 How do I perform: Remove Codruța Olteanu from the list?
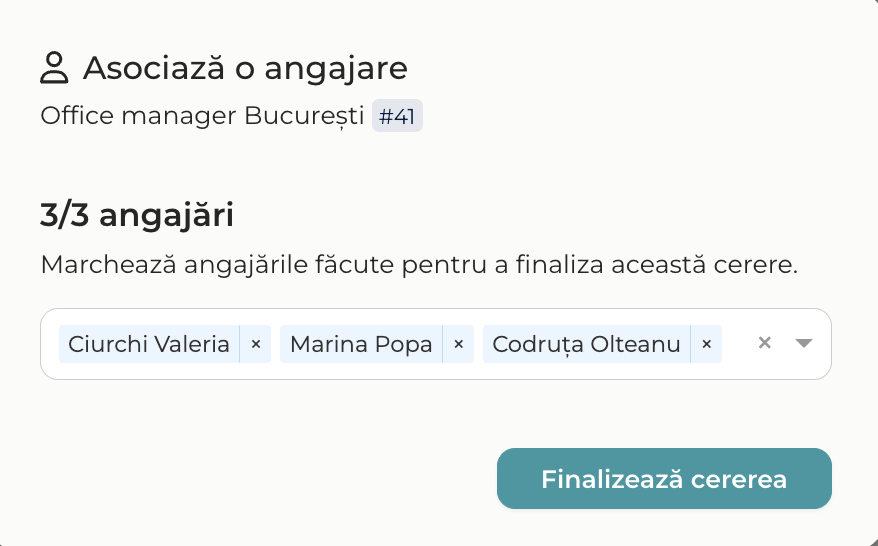click(x=707, y=344)
